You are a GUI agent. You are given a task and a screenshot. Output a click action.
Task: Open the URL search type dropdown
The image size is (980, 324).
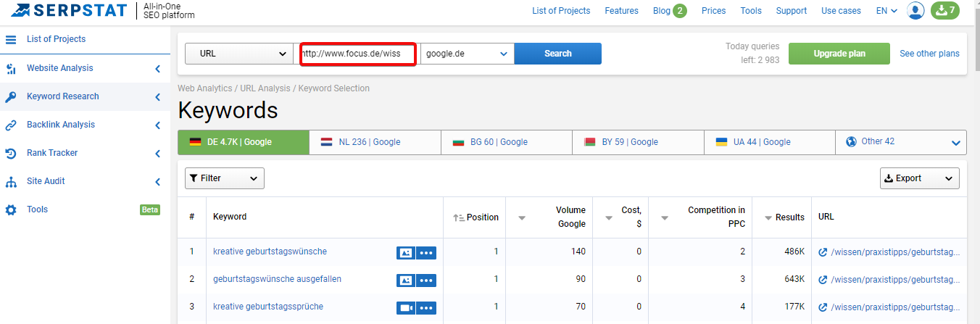pyautogui.click(x=239, y=54)
